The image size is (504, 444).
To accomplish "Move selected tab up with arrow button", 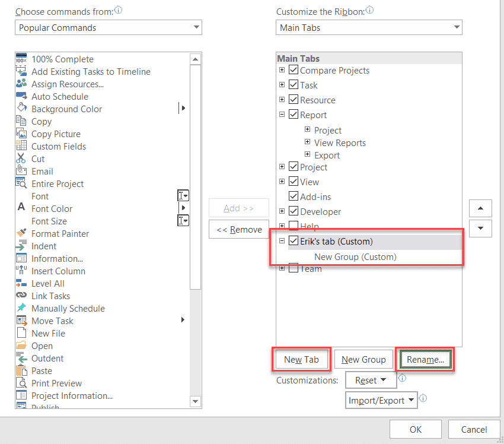I will (x=480, y=208).
